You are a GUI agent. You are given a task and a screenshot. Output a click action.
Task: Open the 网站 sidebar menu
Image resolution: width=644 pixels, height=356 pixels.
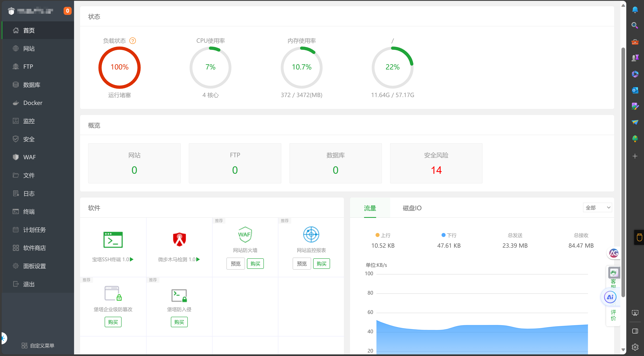[38, 49]
